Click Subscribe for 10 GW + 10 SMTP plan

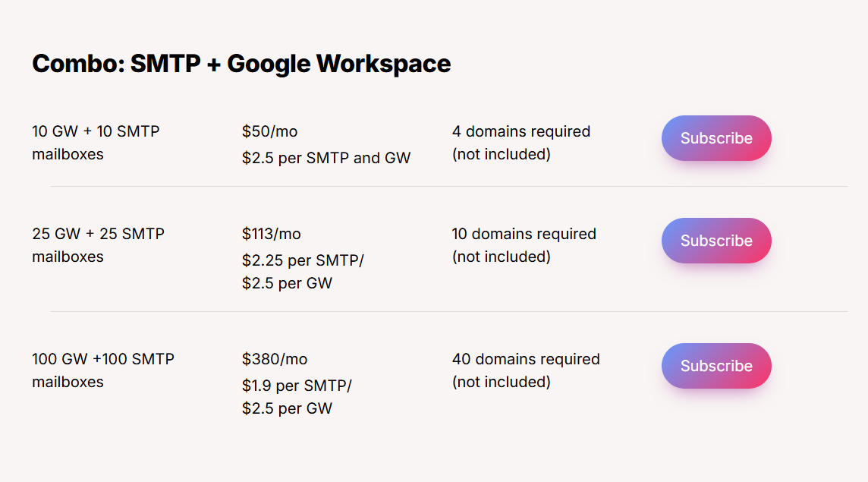coord(715,137)
